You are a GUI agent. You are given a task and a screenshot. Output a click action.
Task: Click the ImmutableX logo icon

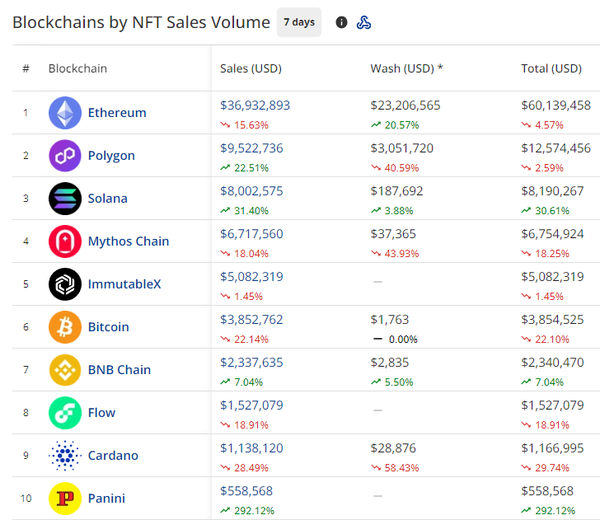(x=65, y=284)
